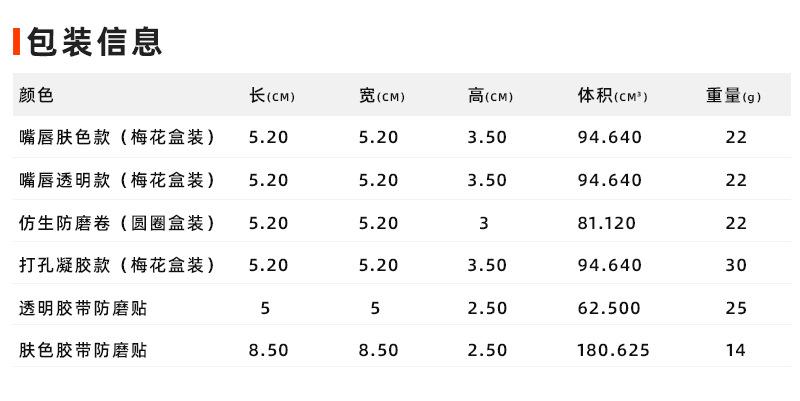Select the 透明胶带防磨贴 row label

coord(83,308)
